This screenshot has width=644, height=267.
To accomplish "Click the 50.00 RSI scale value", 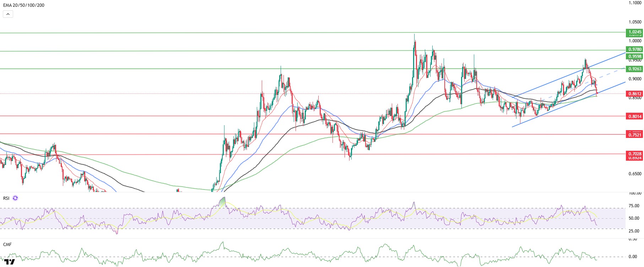I will click(x=634, y=218).
